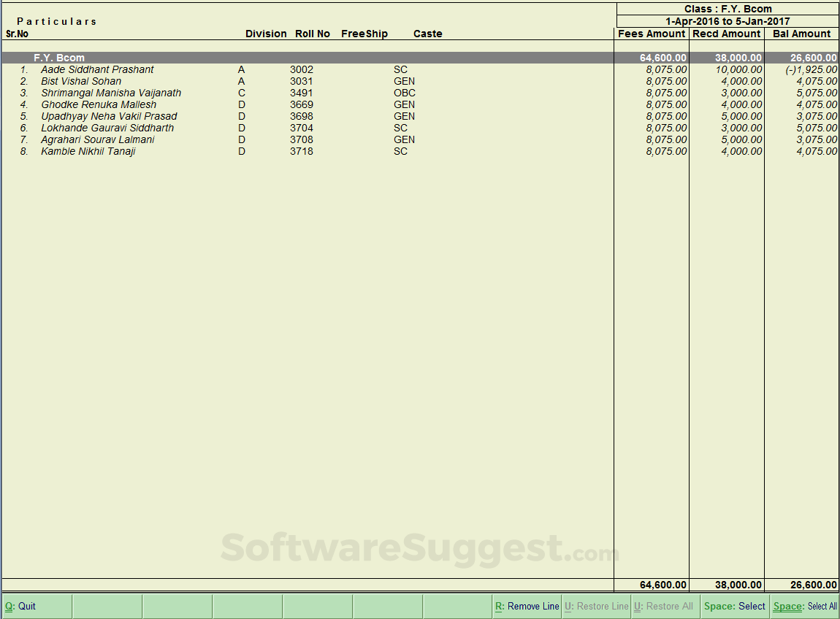Click the Fees Amount column header
The width and height of the screenshot is (840, 619).
click(652, 34)
